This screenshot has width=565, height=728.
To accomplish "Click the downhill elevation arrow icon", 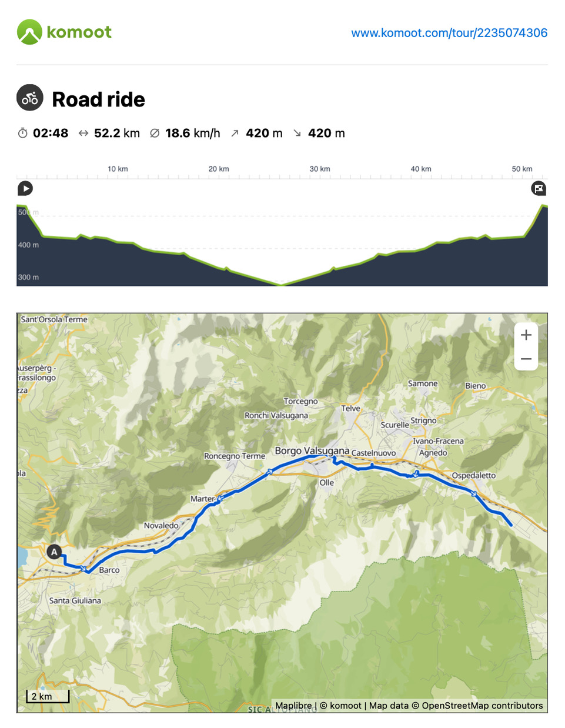I will point(297,133).
